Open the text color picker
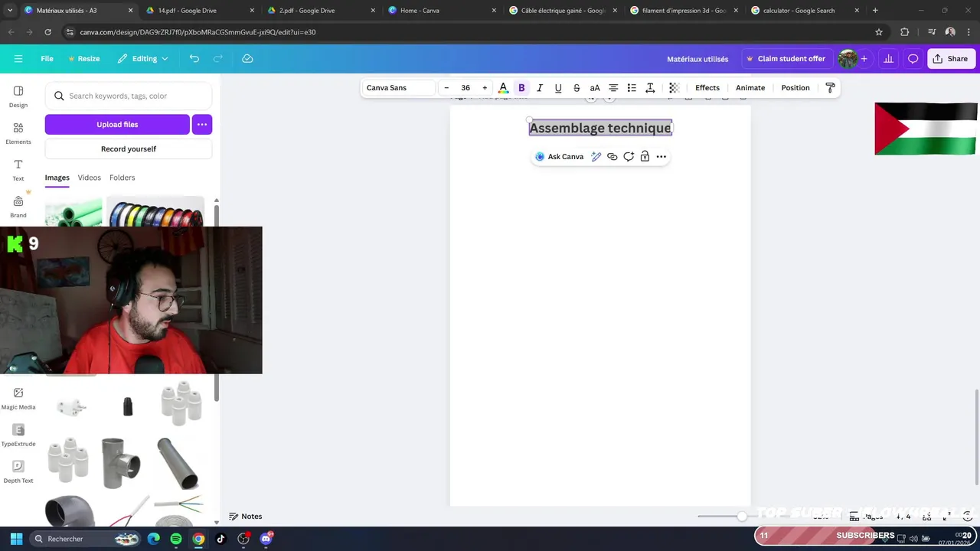 click(x=503, y=88)
